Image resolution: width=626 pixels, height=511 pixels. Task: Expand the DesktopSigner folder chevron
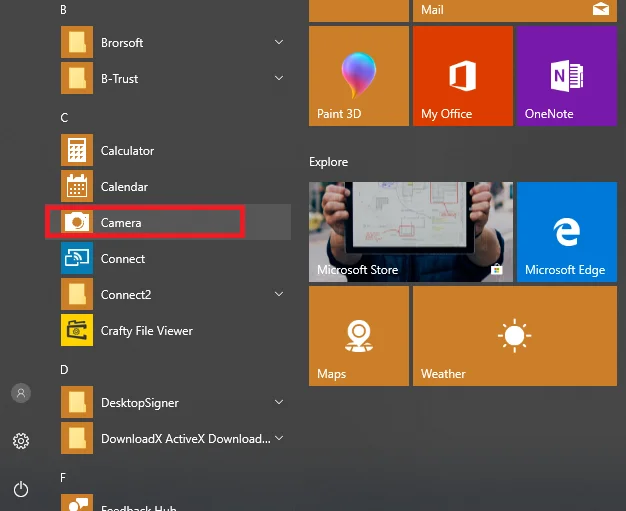pyautogui.click(x=279, y=402)
